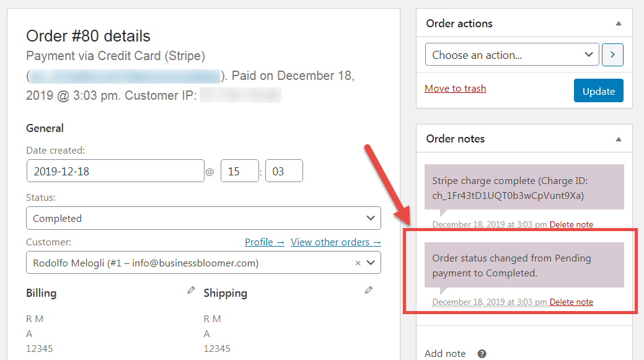The image size is (644, 360).
Task: Collapse the Order actions panel
Action: pos(618,24)
